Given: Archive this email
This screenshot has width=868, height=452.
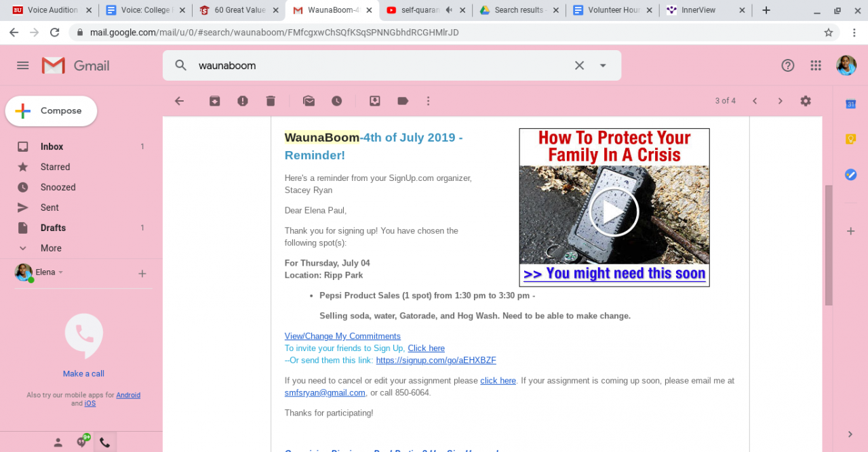Looking at the screenshot, I should point(215,101).
